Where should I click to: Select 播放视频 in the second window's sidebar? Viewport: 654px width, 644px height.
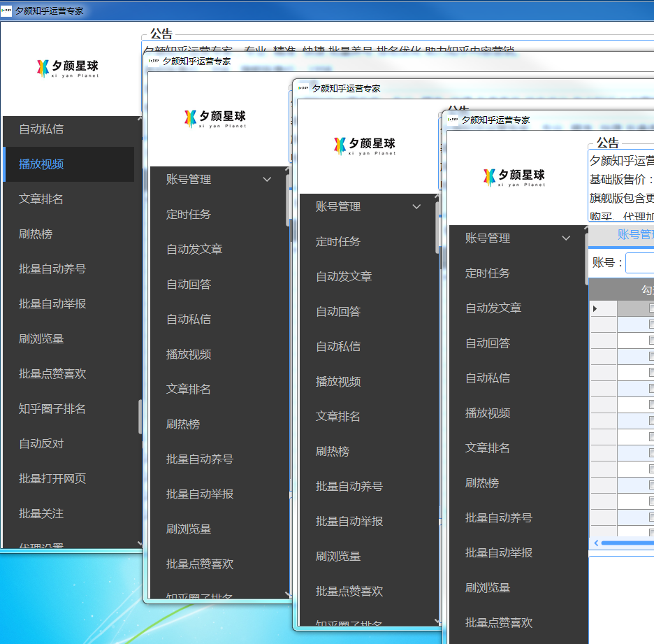[189, 355]
